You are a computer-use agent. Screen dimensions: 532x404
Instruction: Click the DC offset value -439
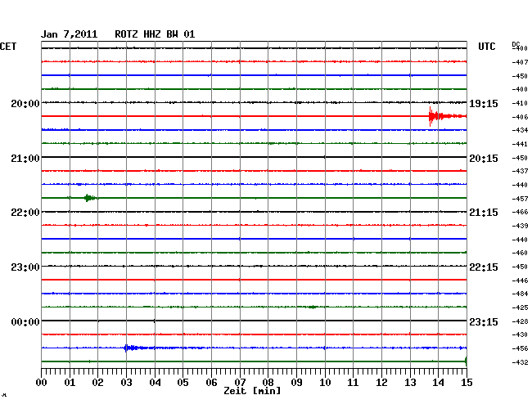(520, 226)
